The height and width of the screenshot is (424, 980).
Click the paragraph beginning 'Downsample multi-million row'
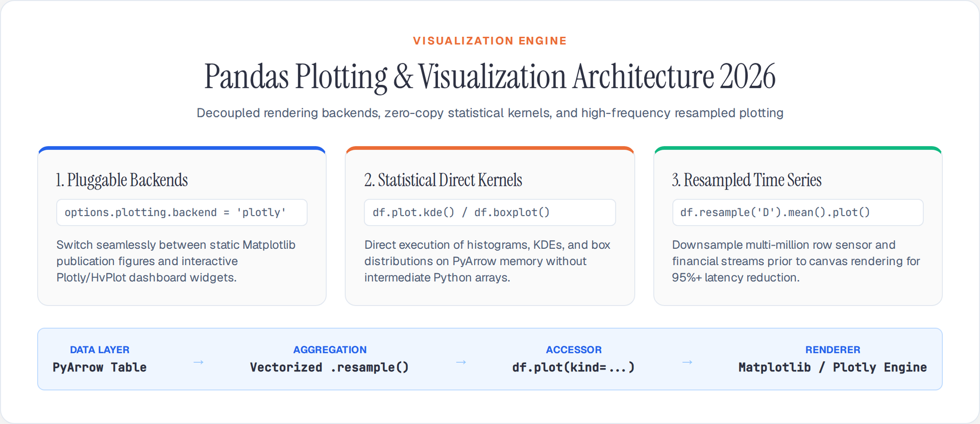pos(796,261)
